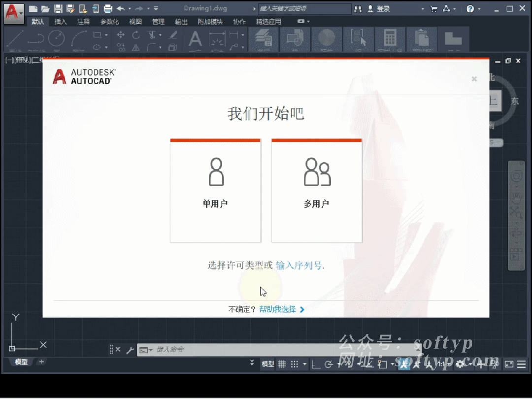Open the Layer properties panel icon
This screenshot has width=532, height=399.
point(264,39)
